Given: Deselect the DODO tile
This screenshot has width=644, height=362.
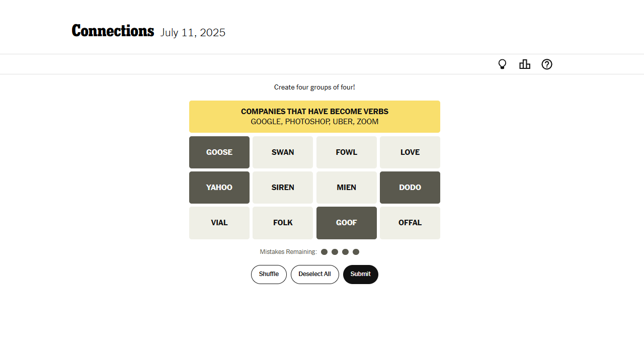Looking at the screenshot, I should click(x=410, y=188).
